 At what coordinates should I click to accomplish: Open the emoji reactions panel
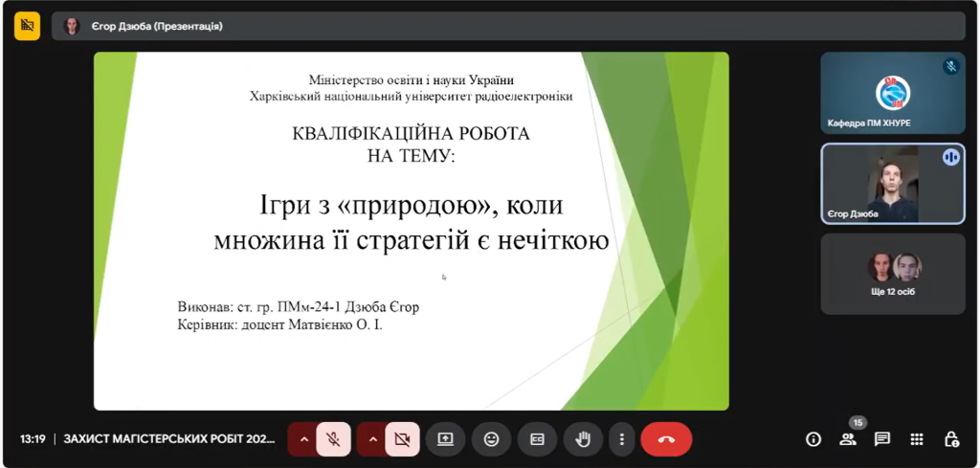491,439
